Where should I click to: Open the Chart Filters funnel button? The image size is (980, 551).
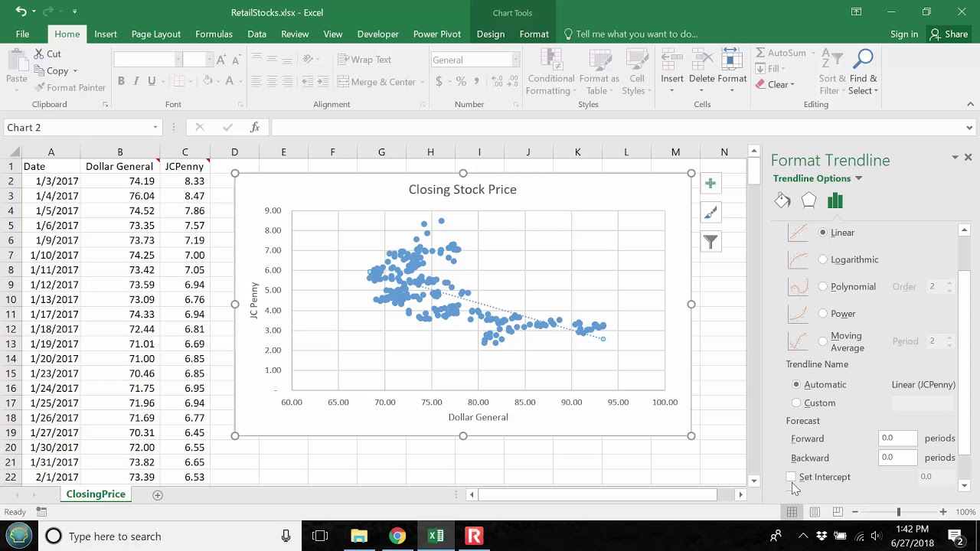710,243
